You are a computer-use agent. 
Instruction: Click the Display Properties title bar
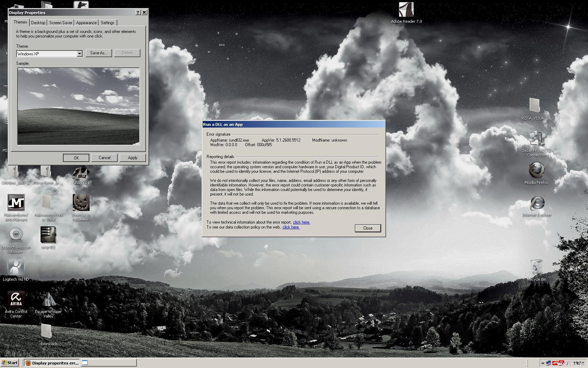(x=72, y=12)
